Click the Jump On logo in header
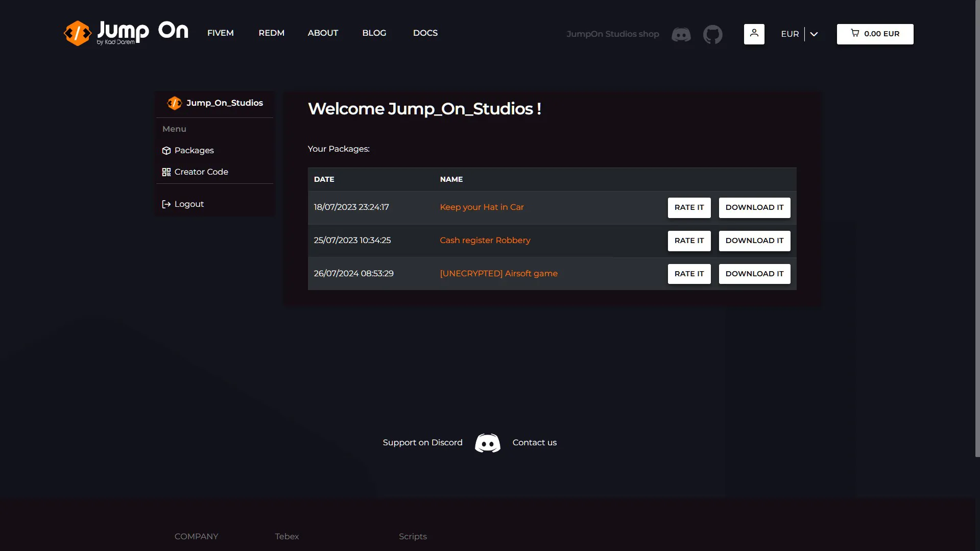980x551 pixels. [x=126, y=33]
